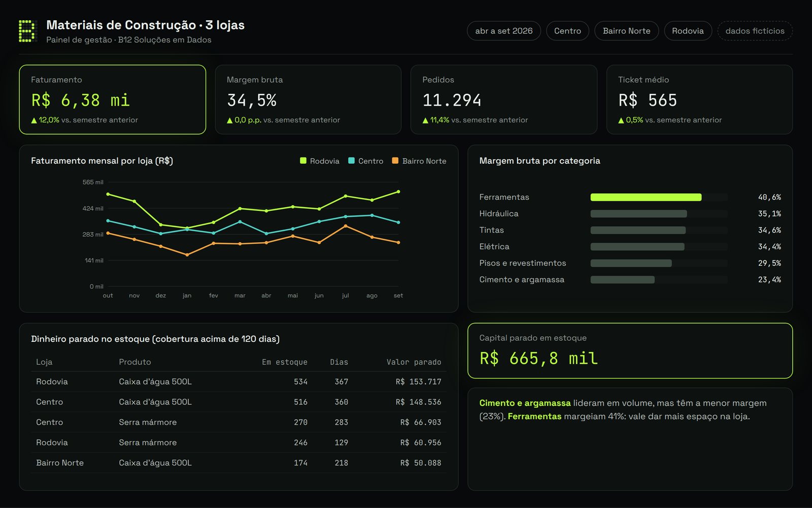Click the highlighted 'Ferramentas' word in insight text
The height and width of the screenshot is (508, 812).
534,416
